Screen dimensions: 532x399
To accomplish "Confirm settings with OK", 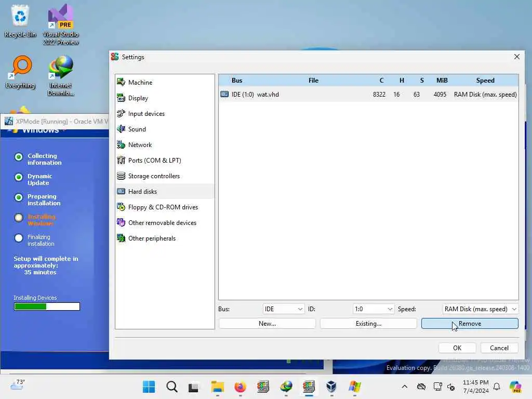I will pyautogui.click(x=457, y=348).
